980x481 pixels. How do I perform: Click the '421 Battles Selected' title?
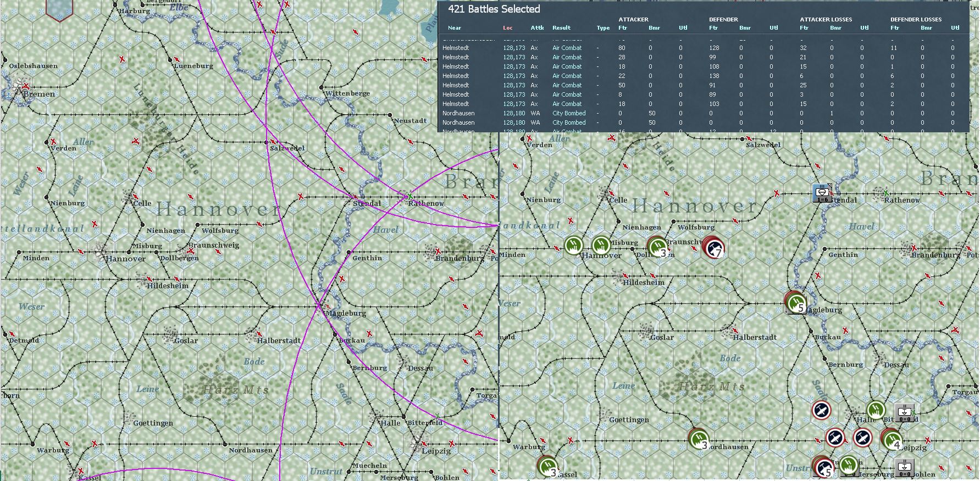click(494, 9)
